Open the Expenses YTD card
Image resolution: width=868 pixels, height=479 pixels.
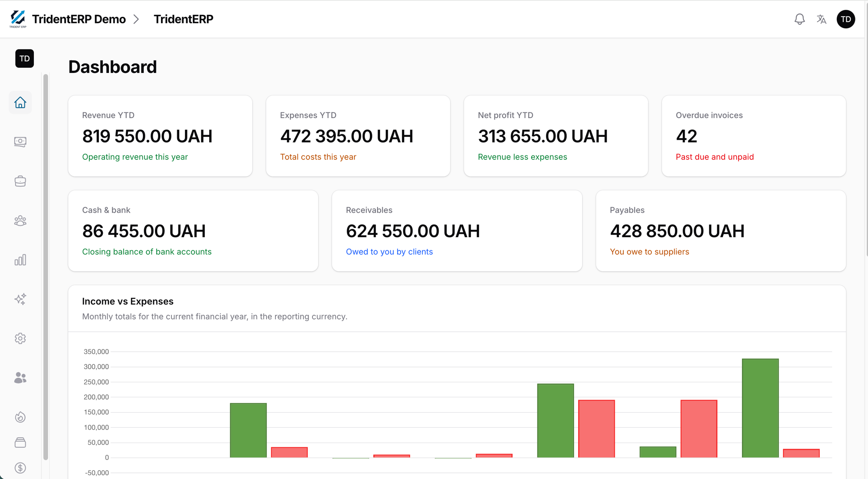coord(358,136)
